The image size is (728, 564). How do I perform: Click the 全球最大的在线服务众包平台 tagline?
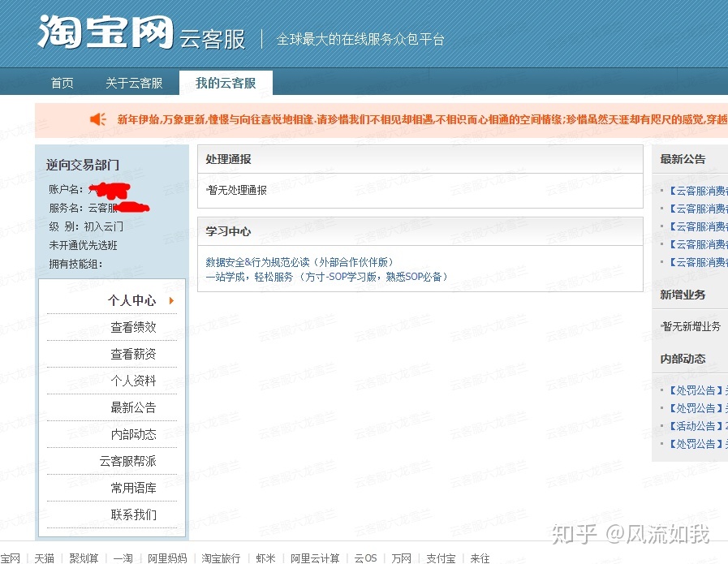coord(360,40)
